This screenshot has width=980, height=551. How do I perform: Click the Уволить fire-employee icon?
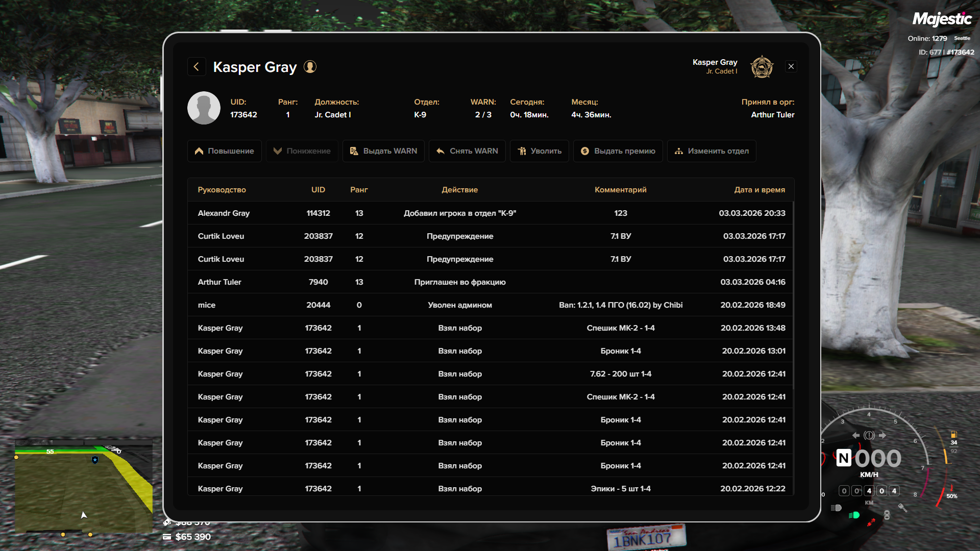[x=522, y=151]
